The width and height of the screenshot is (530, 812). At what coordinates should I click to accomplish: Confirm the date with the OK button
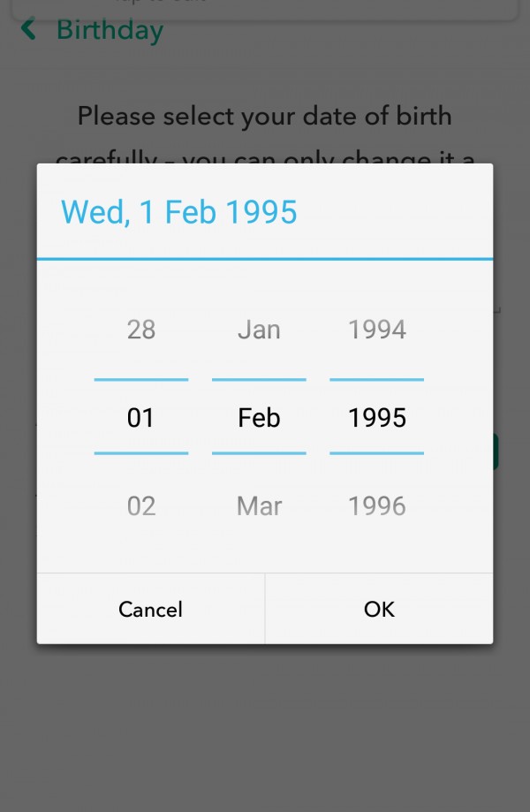click(x=379, y=609)
